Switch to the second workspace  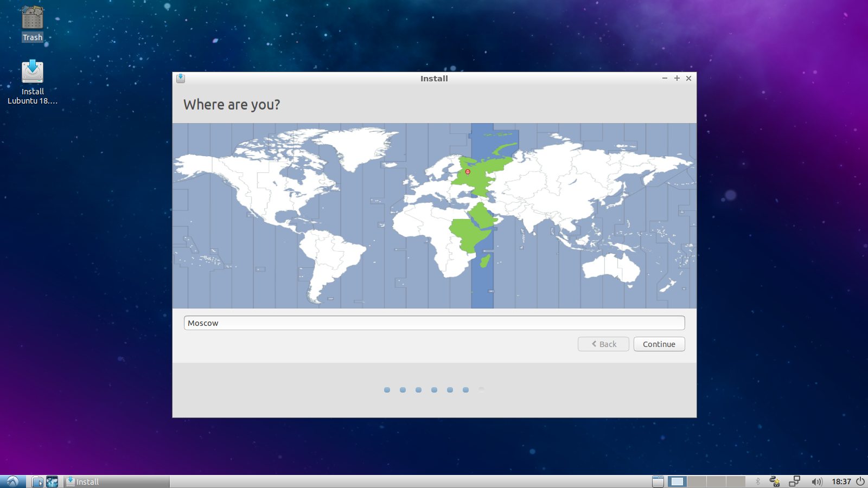[x=697, y=481]
